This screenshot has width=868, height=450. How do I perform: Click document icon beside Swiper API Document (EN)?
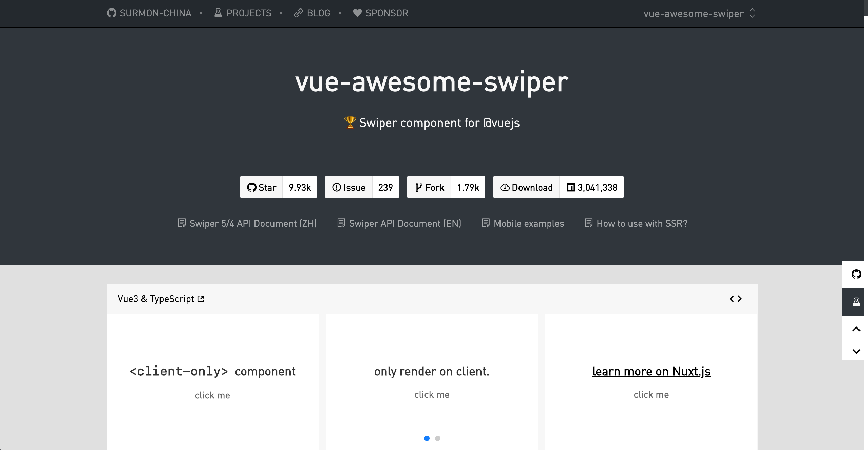341,223
